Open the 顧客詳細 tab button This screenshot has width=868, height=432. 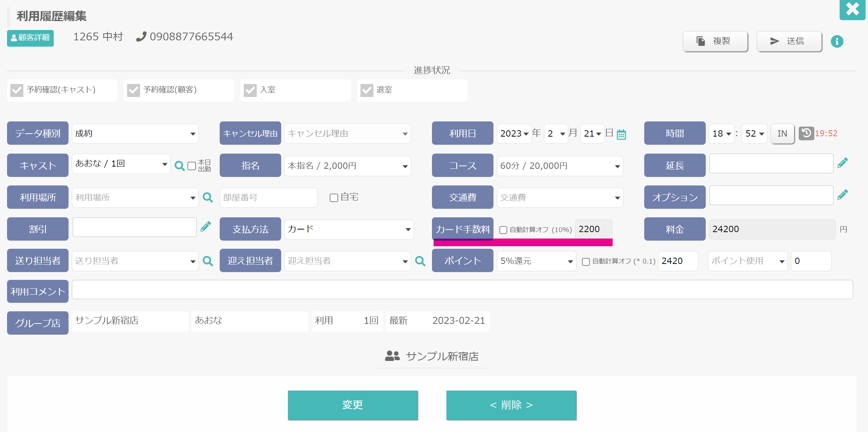[x=30, y=38]
